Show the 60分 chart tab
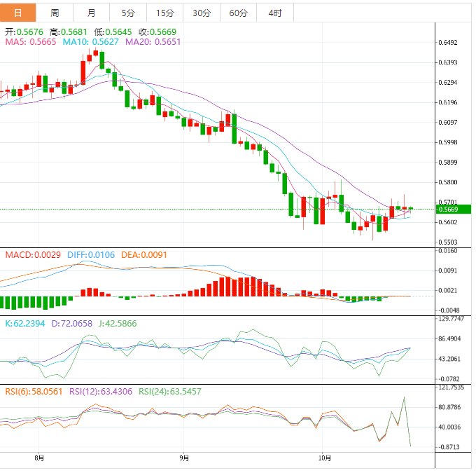The height and width of the screenshot is (473, 476). click(x=238, y=13)
